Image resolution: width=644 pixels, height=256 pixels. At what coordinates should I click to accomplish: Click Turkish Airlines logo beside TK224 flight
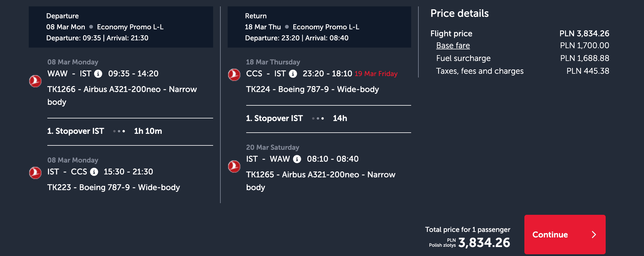pyautogui.click(x=234, y=75)
